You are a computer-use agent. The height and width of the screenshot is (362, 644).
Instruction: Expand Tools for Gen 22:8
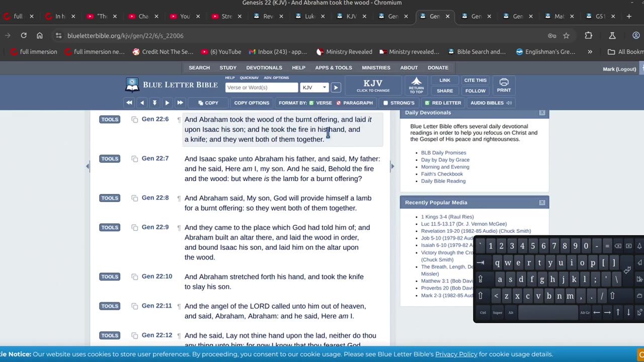[109, 198]
